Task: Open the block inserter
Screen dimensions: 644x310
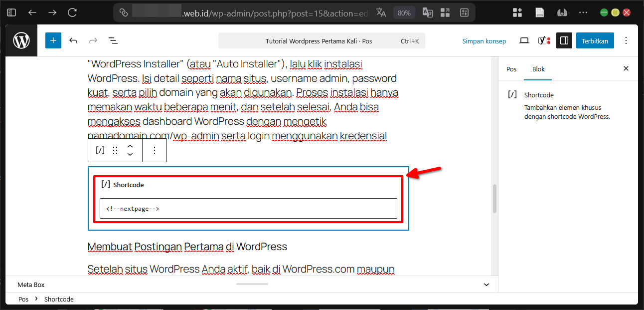Action: (x=53, y=40)
